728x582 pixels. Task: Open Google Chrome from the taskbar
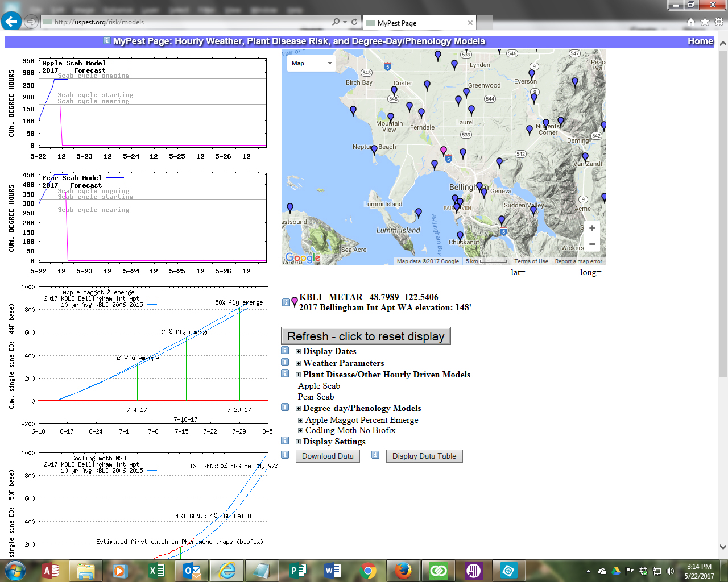pos(368,571)
